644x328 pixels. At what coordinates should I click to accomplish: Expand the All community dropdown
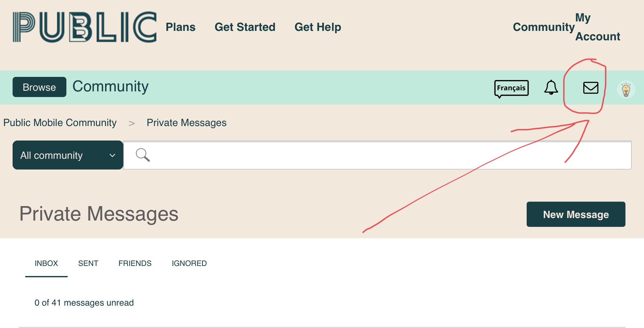pos(68,155)
